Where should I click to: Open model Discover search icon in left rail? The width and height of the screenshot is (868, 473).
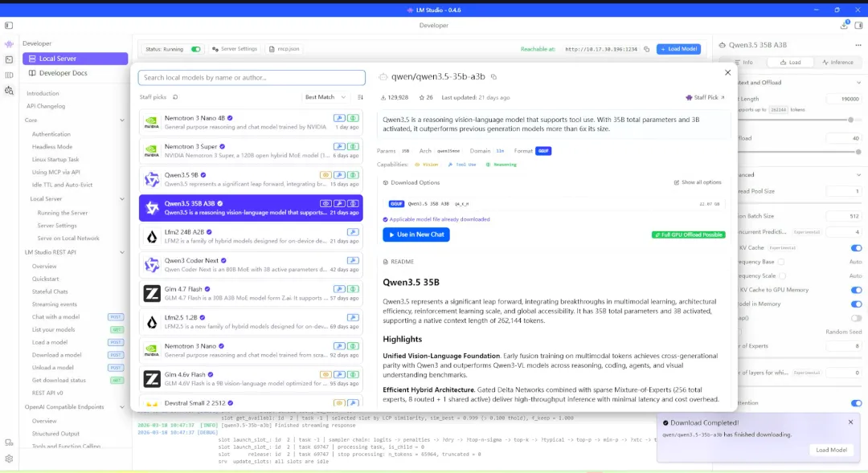click(9, 90)
